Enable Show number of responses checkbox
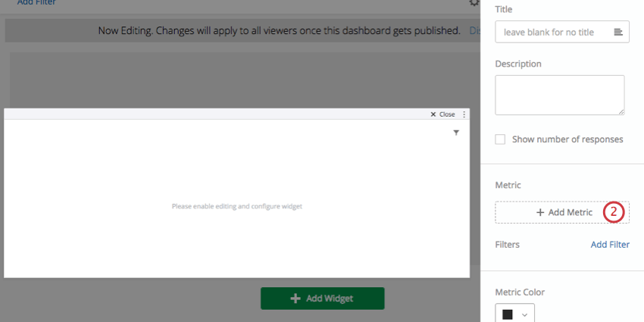The height and width of the screenshot is (322, 644). (x=500, y=139)
